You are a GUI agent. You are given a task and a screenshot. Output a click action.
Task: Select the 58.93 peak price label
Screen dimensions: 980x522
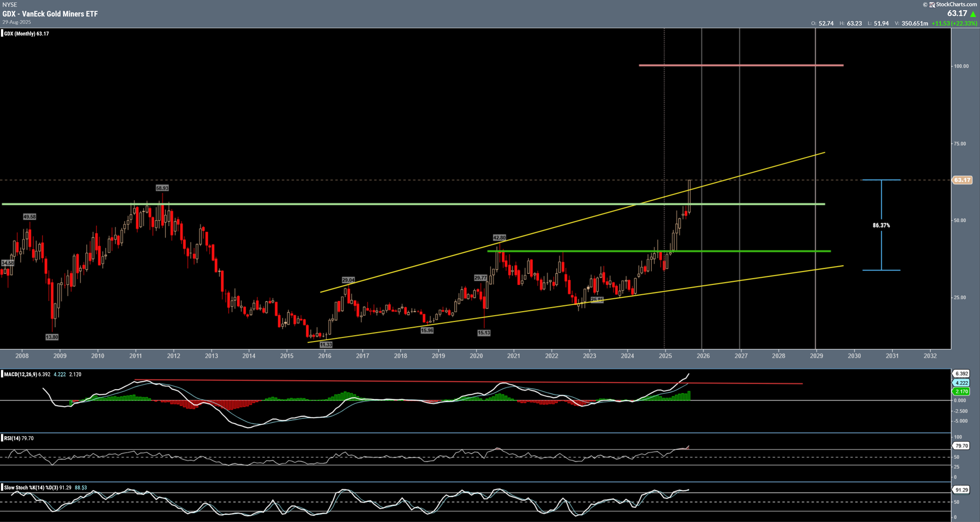pos(162,188)
